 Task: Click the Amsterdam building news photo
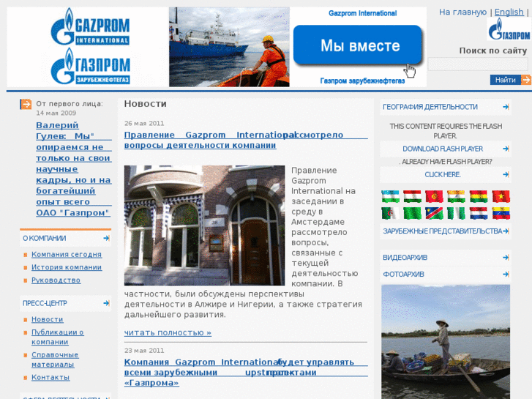pyautogui.click(x=204, y=225)
